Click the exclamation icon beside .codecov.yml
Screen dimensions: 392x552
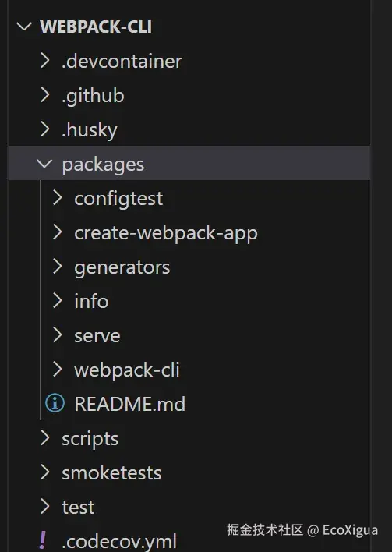pos(43,540)
